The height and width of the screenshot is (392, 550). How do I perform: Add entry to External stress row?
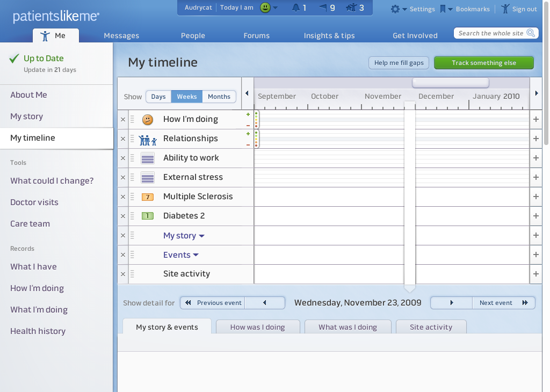[535, 177]
